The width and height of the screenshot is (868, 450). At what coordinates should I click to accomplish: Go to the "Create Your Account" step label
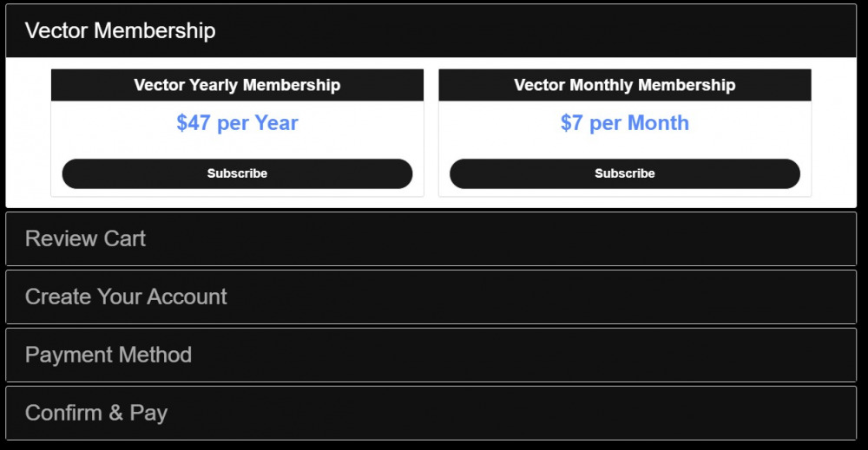(126, 297)
